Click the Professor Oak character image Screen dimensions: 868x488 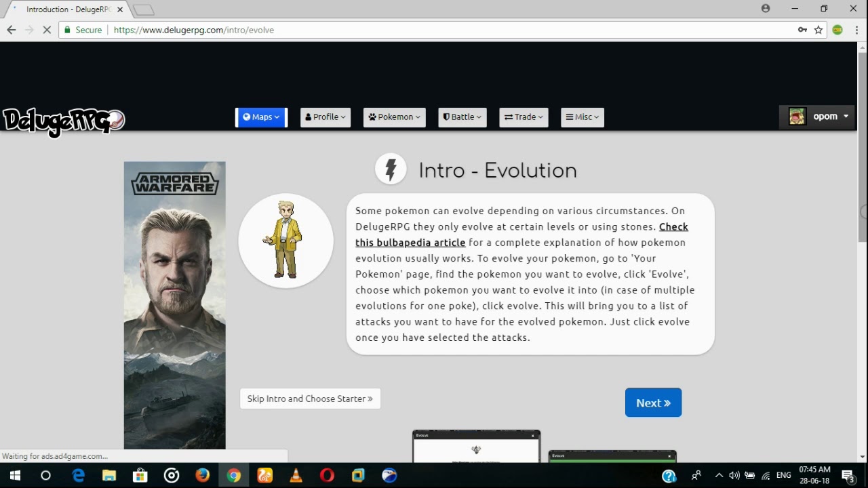click(285, 241)
